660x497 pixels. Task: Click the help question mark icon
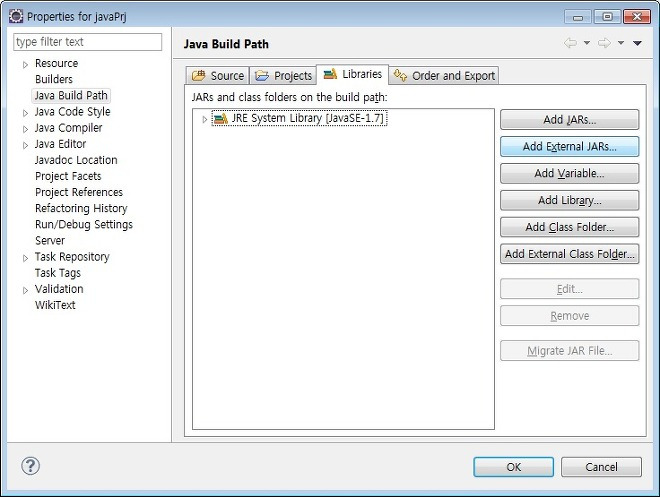click(x=30, y=466)
